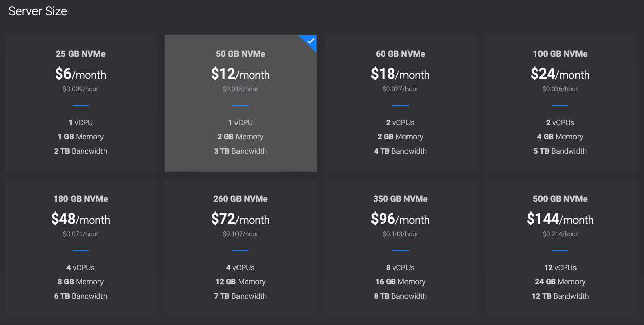
Task: Click the 24 GB Memory spec
Action: tap(560, 282)
